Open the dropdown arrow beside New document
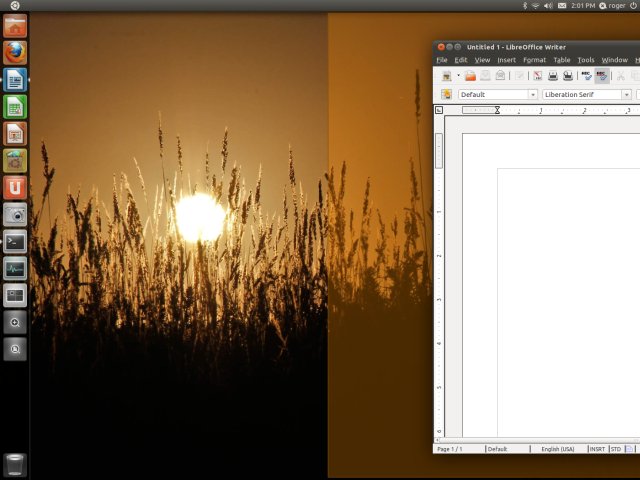Viewport: 640px width, 480px height. pyautogui.click(x=458, y=76)
